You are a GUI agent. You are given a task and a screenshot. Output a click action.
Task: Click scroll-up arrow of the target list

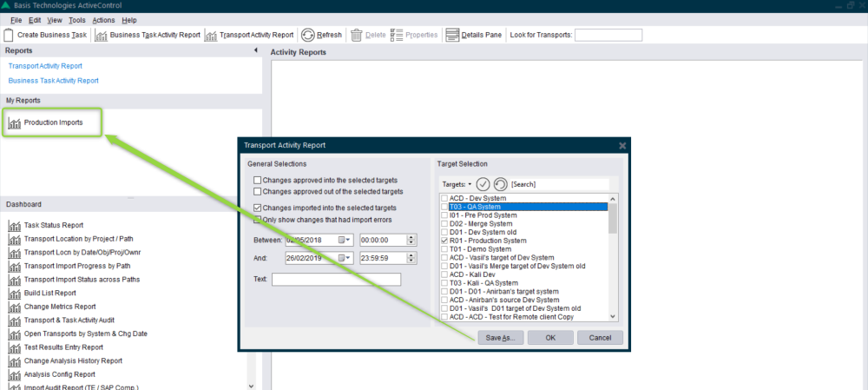[613, 198]
